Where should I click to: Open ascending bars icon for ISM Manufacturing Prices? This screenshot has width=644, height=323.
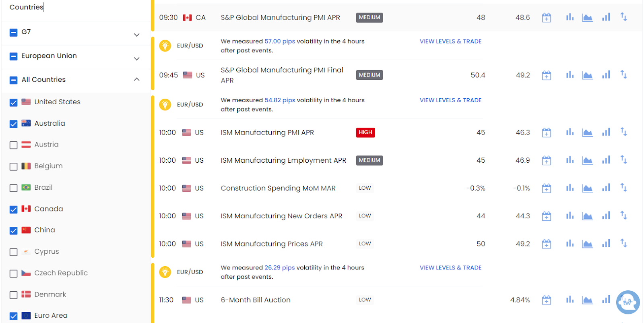[x=606, y=244]
